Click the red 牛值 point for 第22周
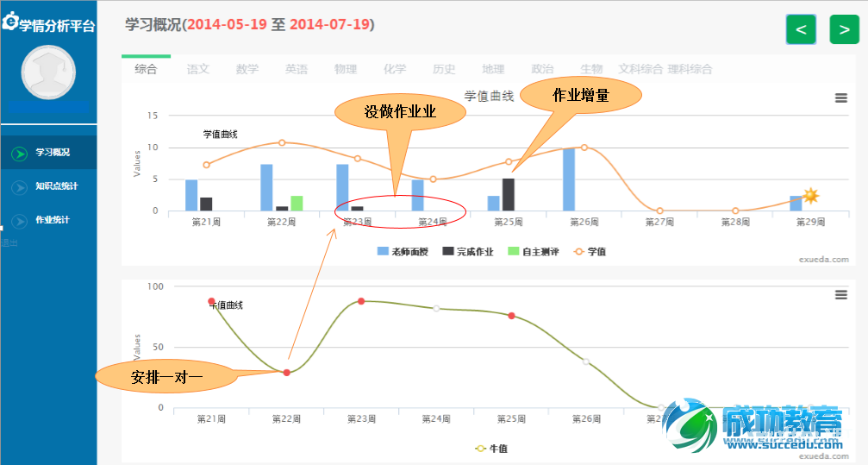Viewport: 868px width, 465px height. point(286,373)
